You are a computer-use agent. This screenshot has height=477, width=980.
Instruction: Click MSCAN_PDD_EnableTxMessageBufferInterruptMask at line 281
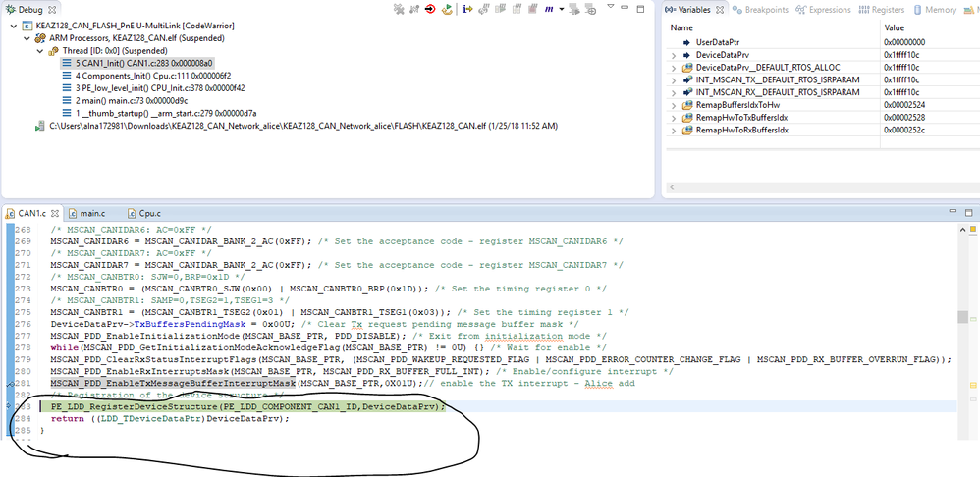tap(173, 383)
